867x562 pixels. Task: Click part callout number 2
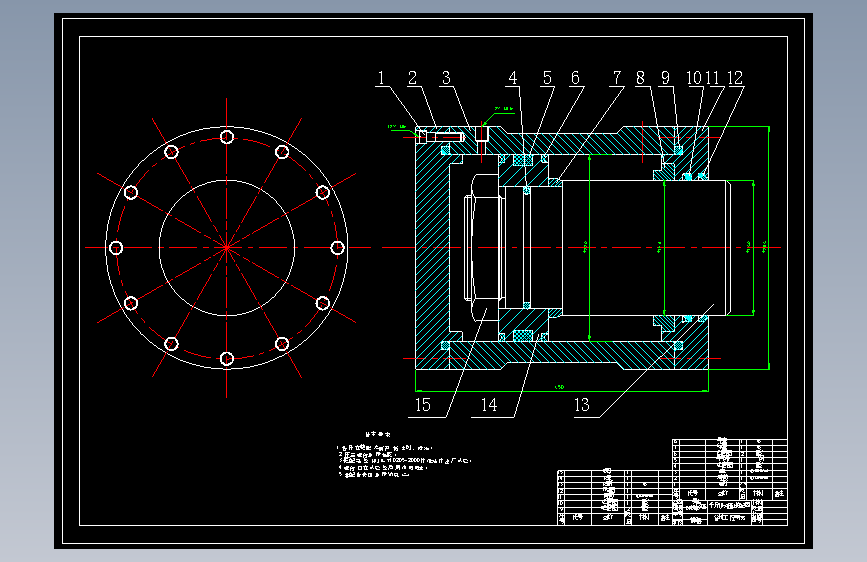click(x=412, y=78)
